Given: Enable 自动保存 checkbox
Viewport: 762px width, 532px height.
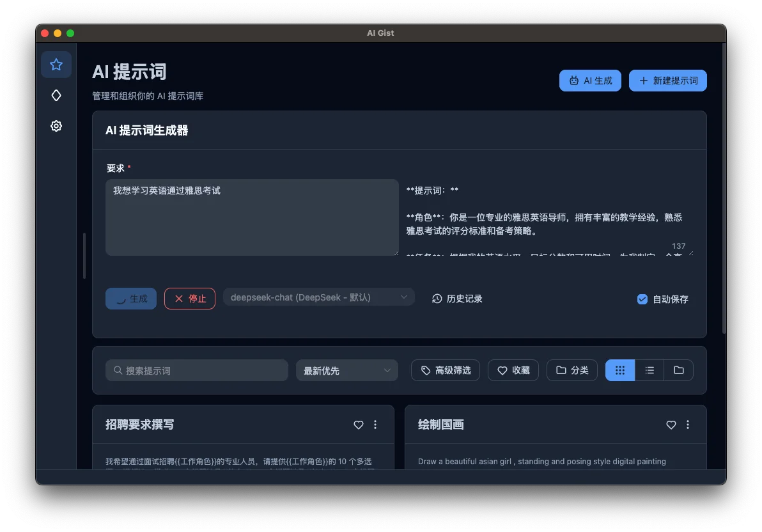Looking at the screenshot, I should click(642, 299).
